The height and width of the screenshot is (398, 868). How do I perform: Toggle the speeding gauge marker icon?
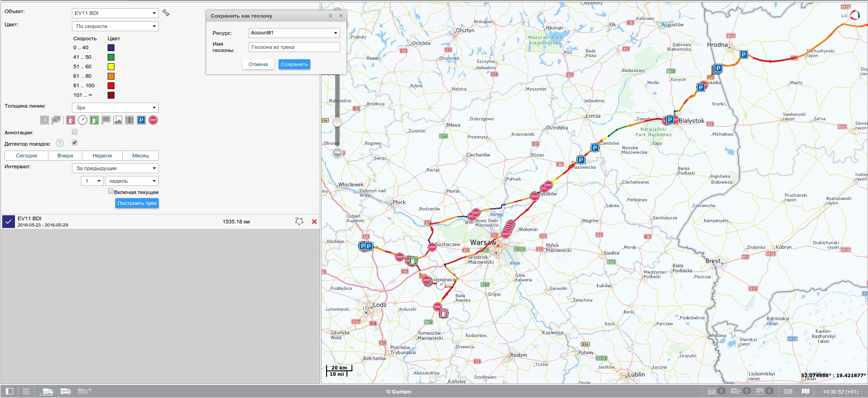(82, 120)
